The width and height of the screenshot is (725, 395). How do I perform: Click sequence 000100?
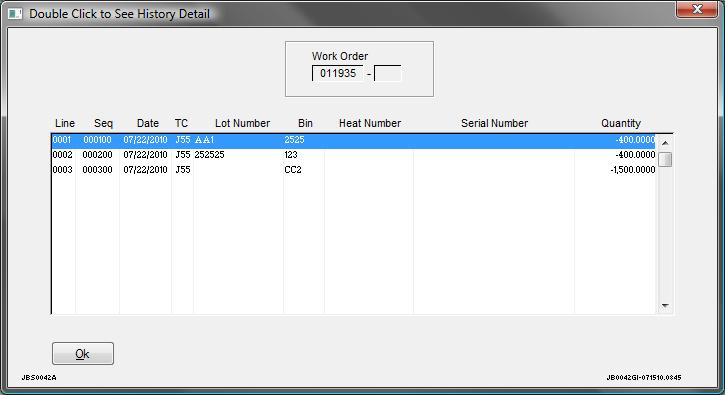[x=97, y=140]
